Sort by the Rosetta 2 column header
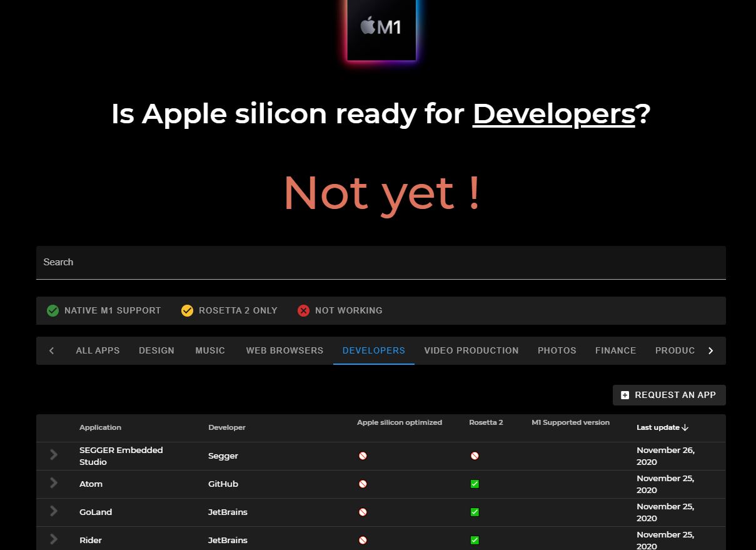The height and width of the screenshot is (550, 756). (486, 422)
